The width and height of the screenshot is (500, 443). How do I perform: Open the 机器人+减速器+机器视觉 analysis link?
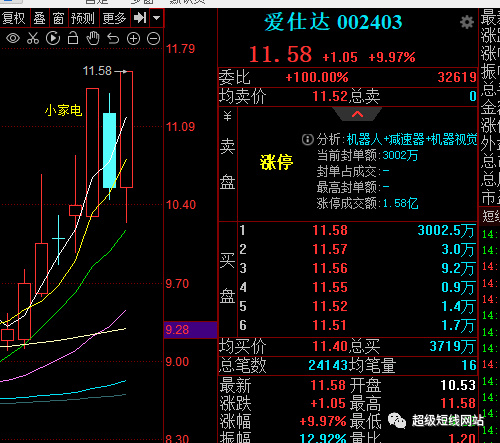412,139
